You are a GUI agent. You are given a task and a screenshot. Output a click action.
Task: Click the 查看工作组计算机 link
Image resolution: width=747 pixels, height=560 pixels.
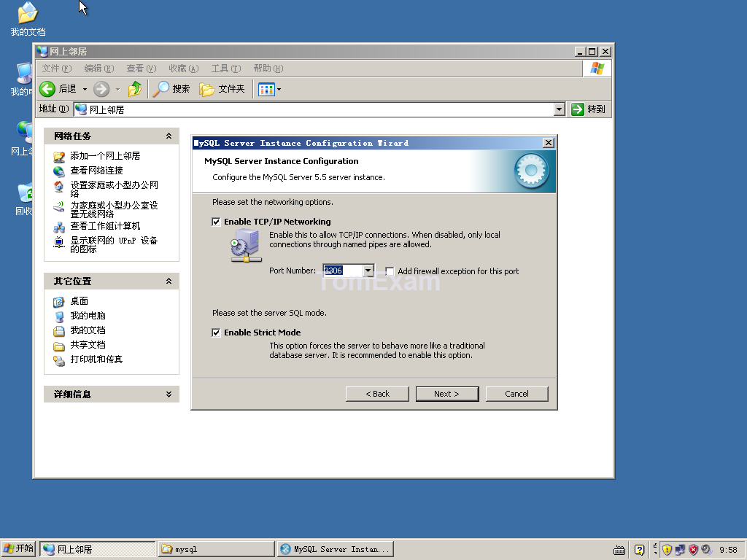(x=105, y=226)
